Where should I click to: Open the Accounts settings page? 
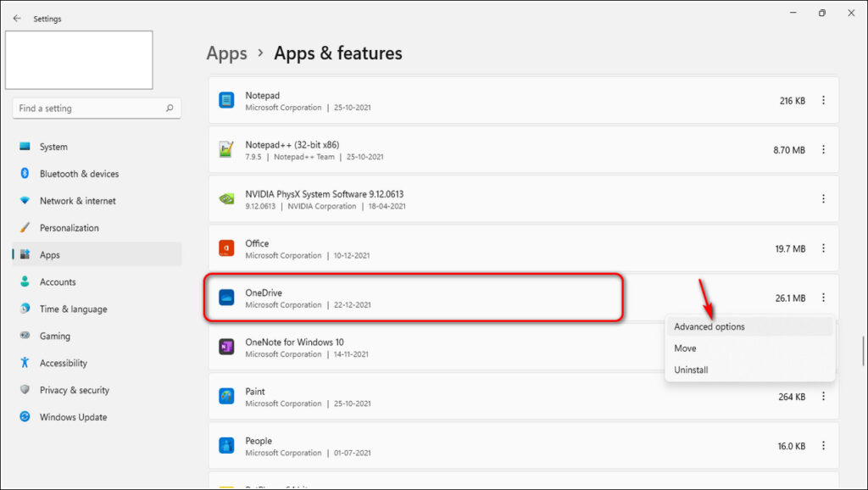tap(97, 281)
